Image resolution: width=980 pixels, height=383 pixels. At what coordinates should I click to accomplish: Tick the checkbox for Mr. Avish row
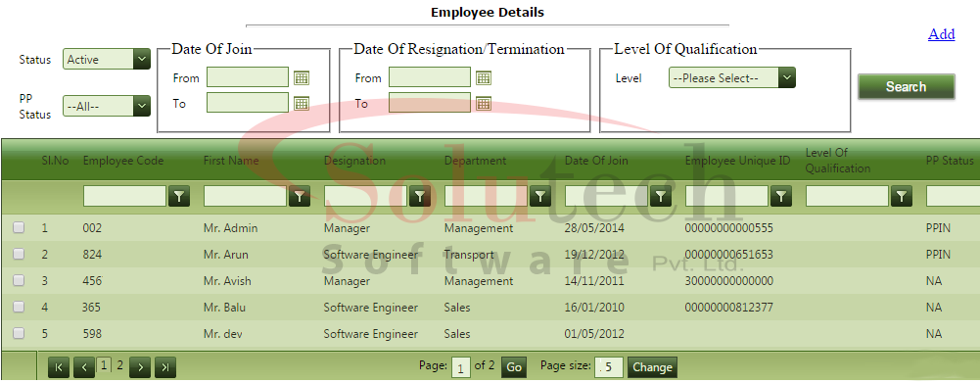click(19, 280)
